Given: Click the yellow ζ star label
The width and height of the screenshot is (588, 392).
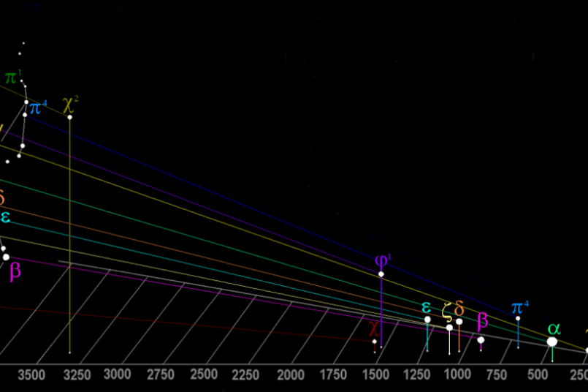Looking at the screenshot, I should [x=446, y=312].
